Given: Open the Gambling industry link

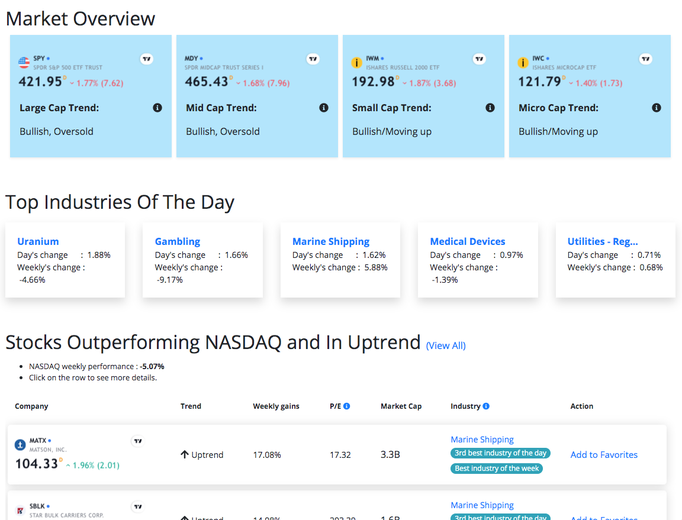Looking at the screenshot, I should click(x=177, y=241).
